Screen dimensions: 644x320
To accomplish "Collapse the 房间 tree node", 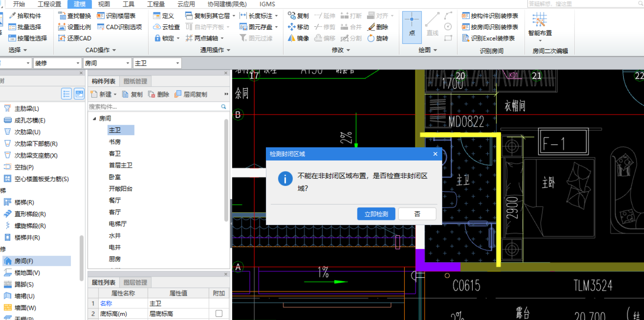I will pyautogui.click(x=94, y=118).
